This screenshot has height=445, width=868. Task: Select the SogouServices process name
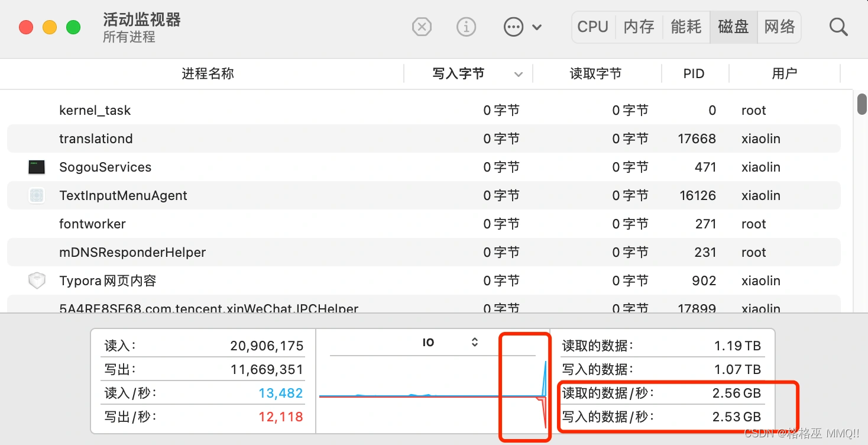[x=105, y=167]
